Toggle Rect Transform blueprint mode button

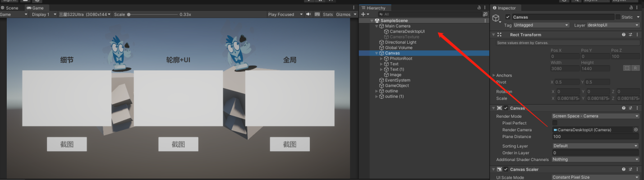click(x=627, y=68)
